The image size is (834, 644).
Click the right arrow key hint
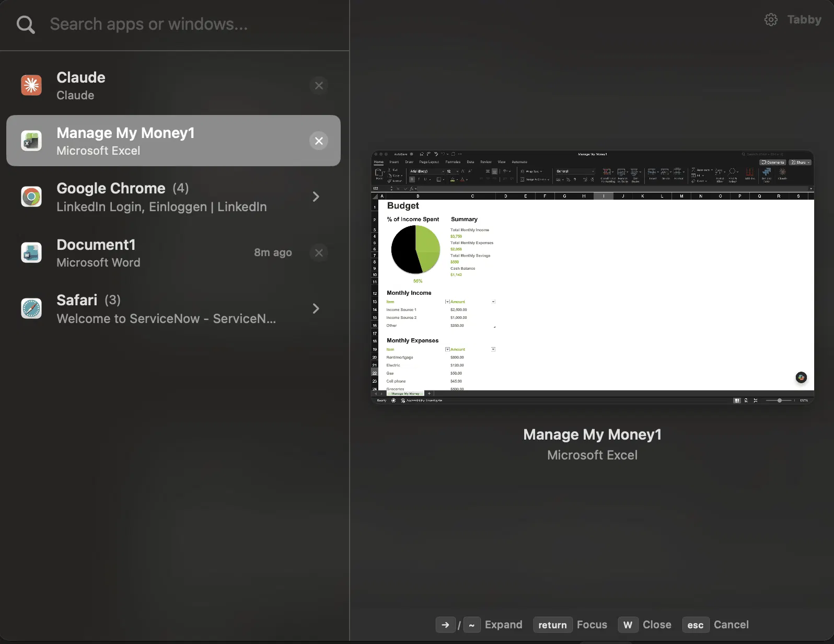tap(445, 625)
